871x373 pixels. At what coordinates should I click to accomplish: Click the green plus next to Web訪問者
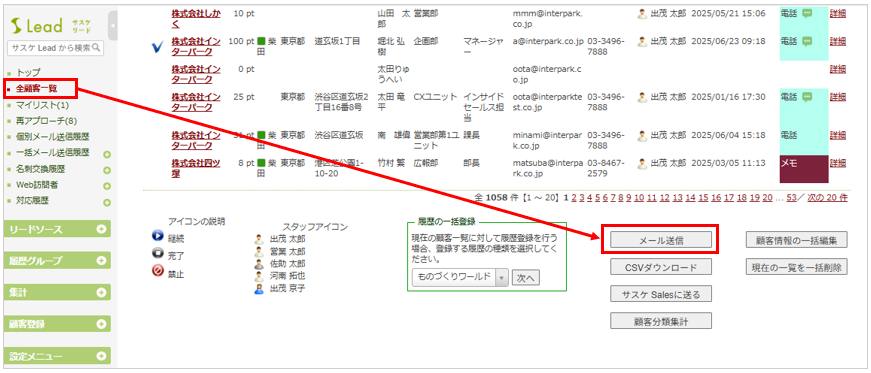pos(107,187)
